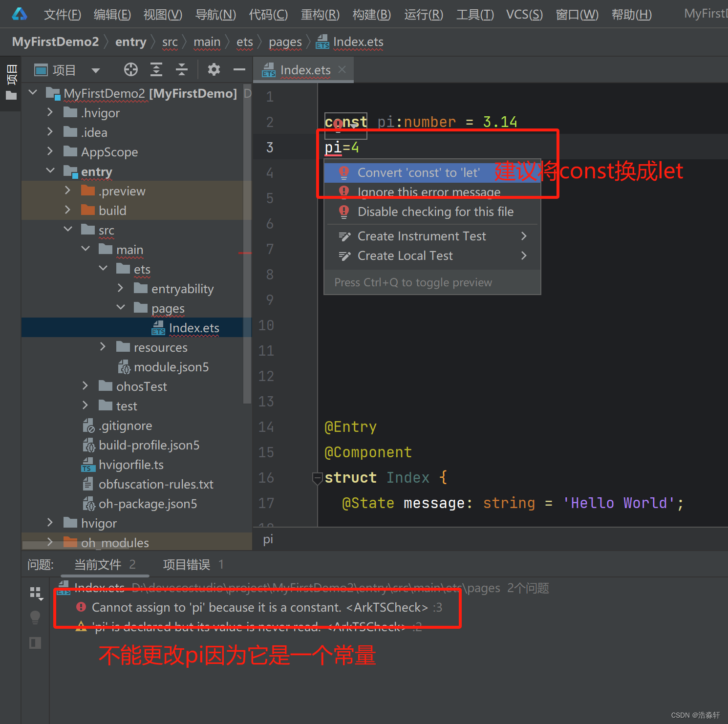The height and width of the screenshot is (724, 728).
Task: Fold the struct Index code block
Action: pos(317,478)
